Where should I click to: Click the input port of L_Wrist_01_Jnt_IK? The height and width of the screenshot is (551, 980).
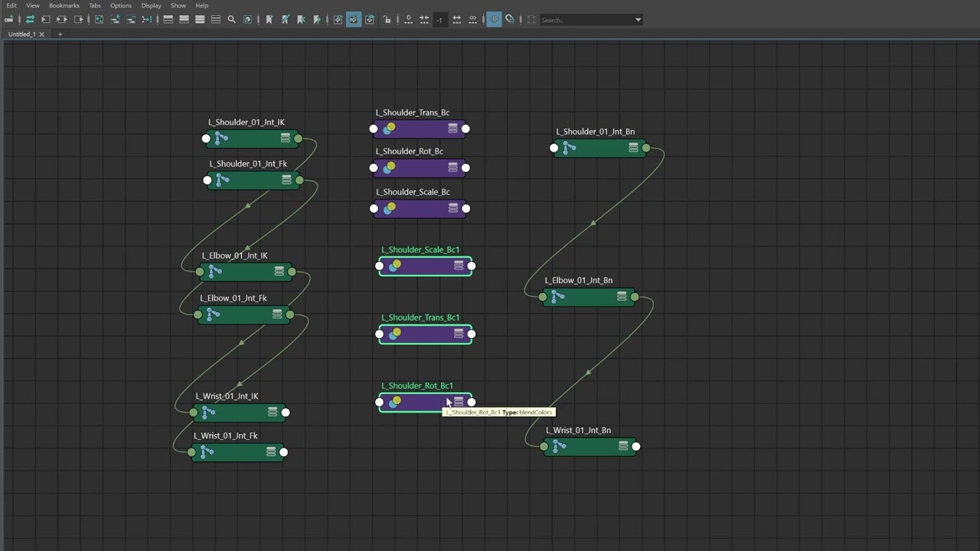[194, 412]
